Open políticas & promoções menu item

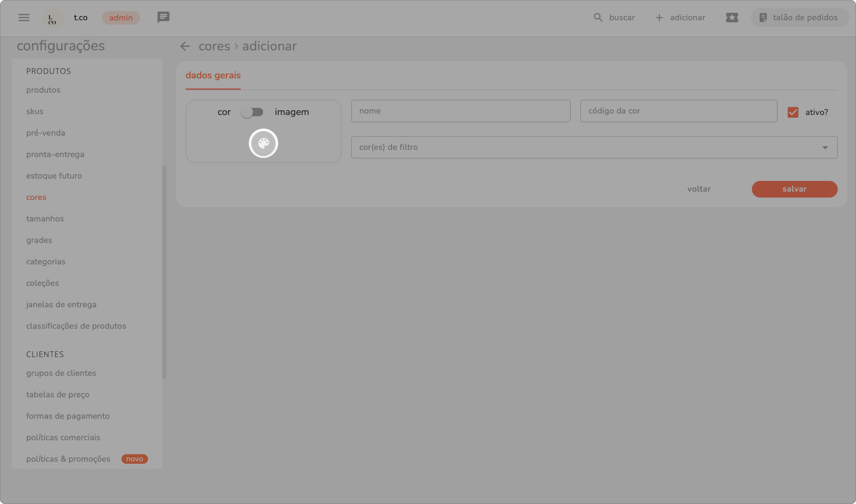click(x=68, y=459)
